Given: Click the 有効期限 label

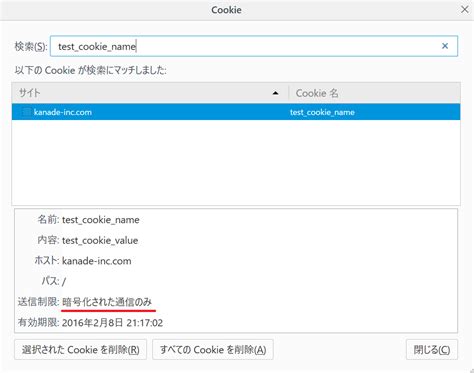Looking at the screenshot, I should click(38, 323).
